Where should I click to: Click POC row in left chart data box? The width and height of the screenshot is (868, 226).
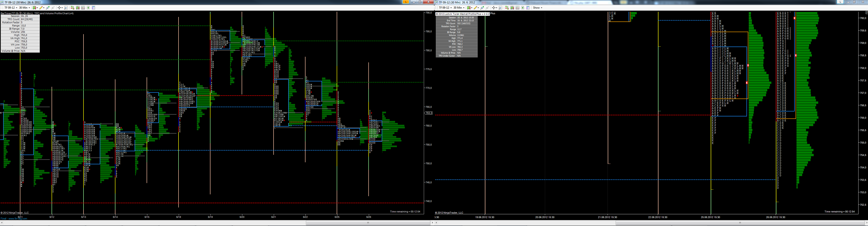20,41
